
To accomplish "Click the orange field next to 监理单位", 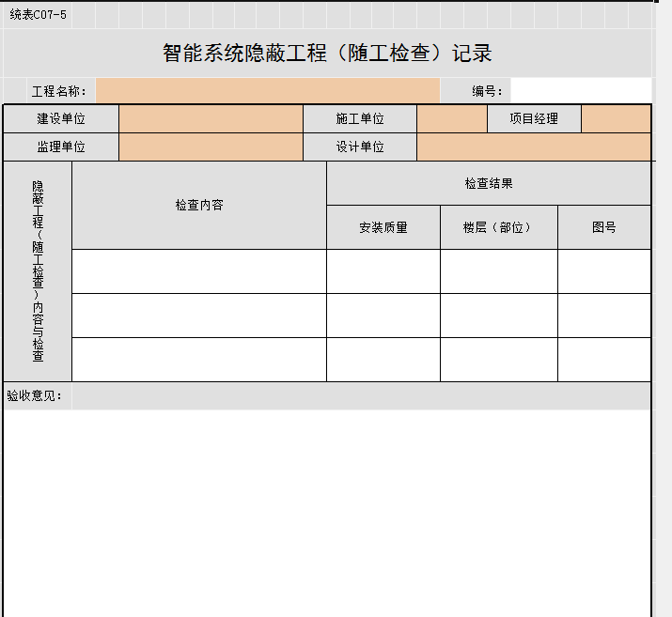I will 211,147.
